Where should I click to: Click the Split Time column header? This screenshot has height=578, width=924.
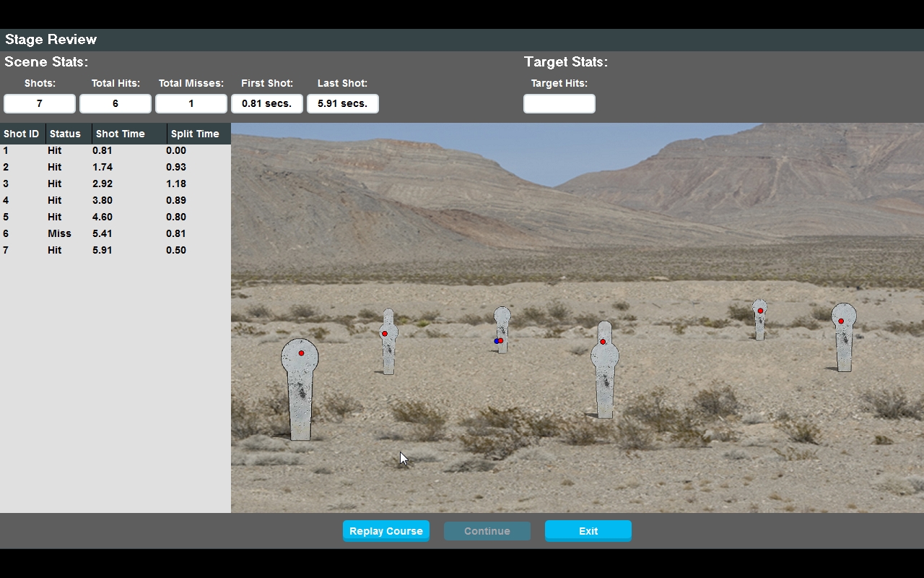coord(195,134)
